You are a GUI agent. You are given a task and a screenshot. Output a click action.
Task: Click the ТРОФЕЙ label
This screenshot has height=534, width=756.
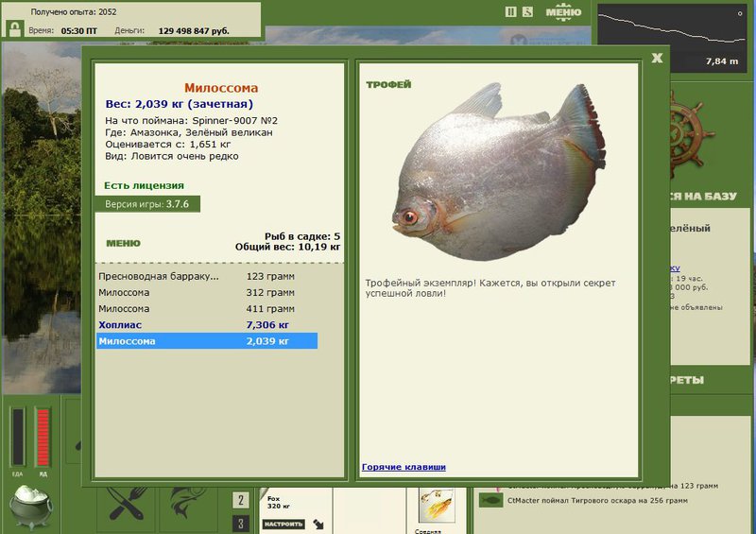click(x=388, y=84)
